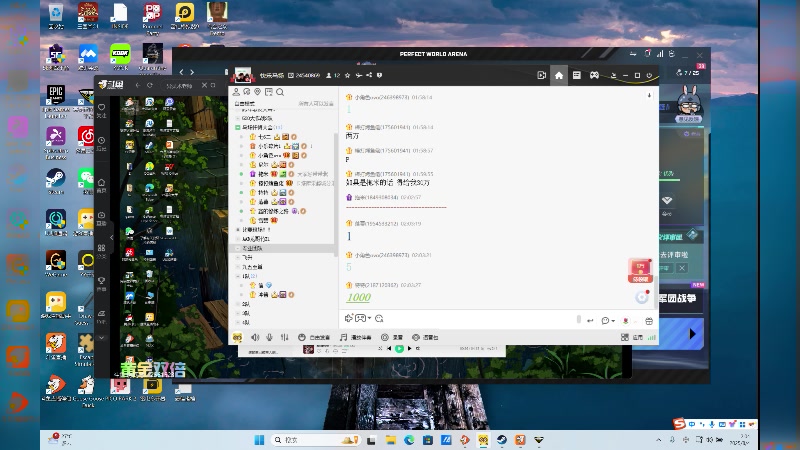Open the emoji picker in chat input bar
800x450 pixels.
(x=379, y=318)
